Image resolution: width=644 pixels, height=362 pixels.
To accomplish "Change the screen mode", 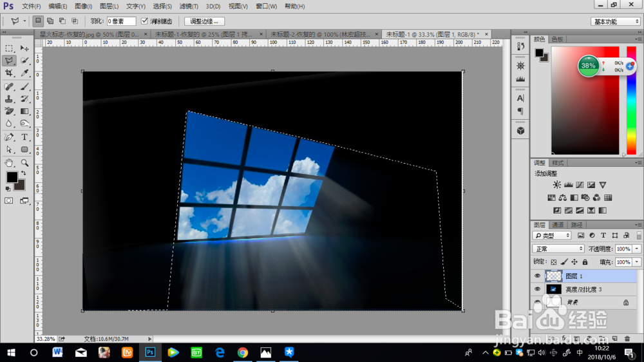I will pos(24,200).
